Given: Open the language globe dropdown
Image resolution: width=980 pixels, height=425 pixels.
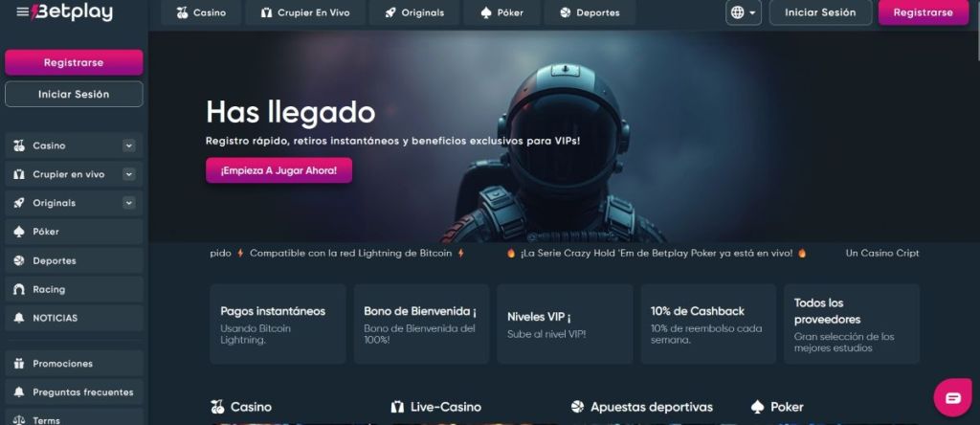Looking at the screenshot, I should tap(743, 12).
